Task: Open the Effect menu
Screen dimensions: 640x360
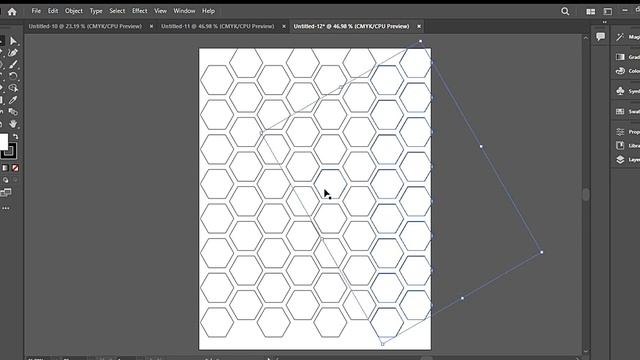Action: click(139, 11)
